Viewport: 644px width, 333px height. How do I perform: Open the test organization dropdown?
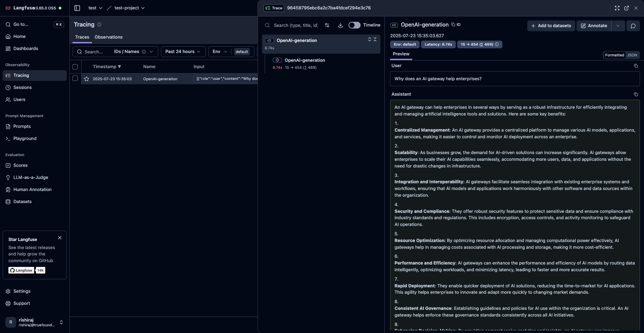95,8
